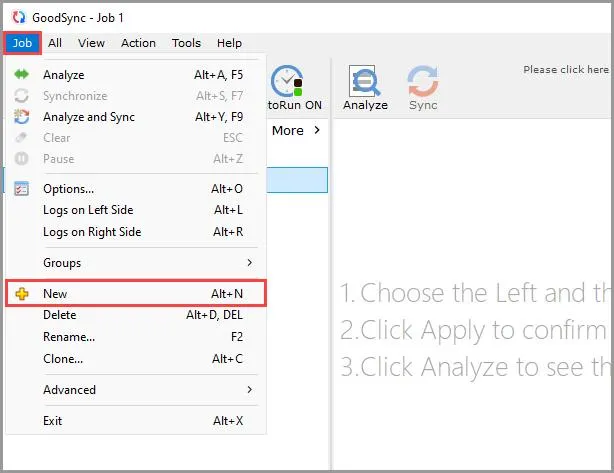Expand the Advanced submenu
Viewport: 614px width, 473px height.
(x=136, y=390)
